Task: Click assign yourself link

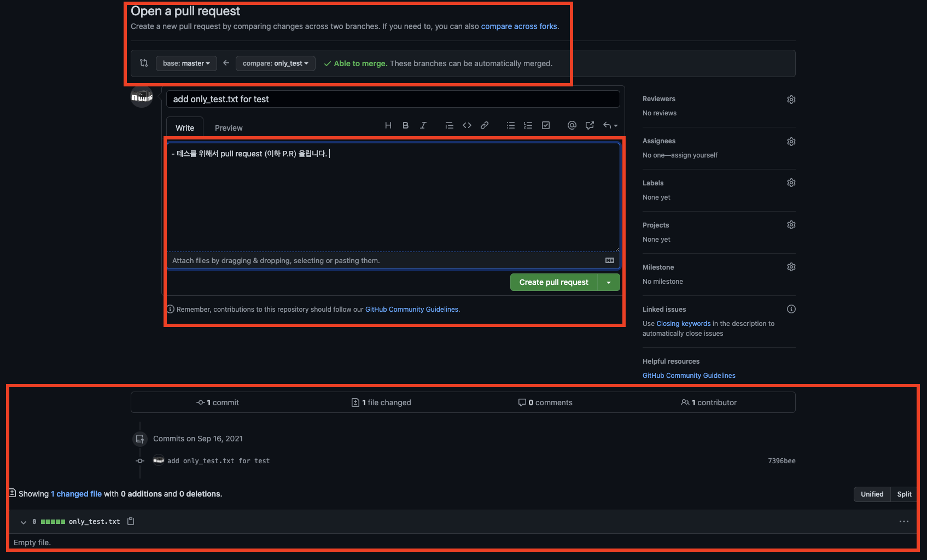Action: [x=695, y=155]
